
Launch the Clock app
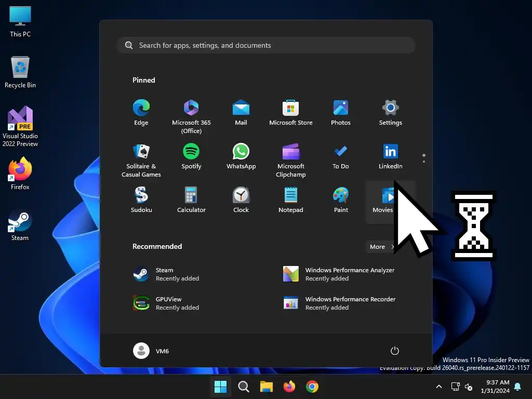click(241, 200)
